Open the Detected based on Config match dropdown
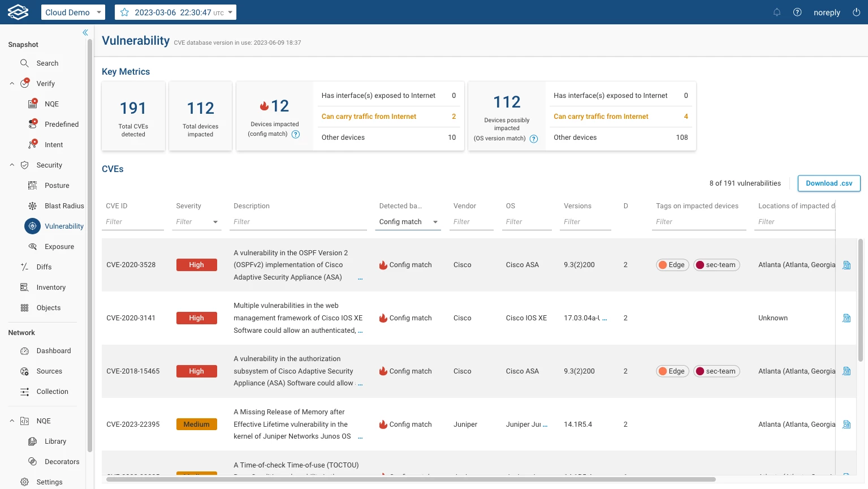Viewport: 868px width, 489px height. 409,222
